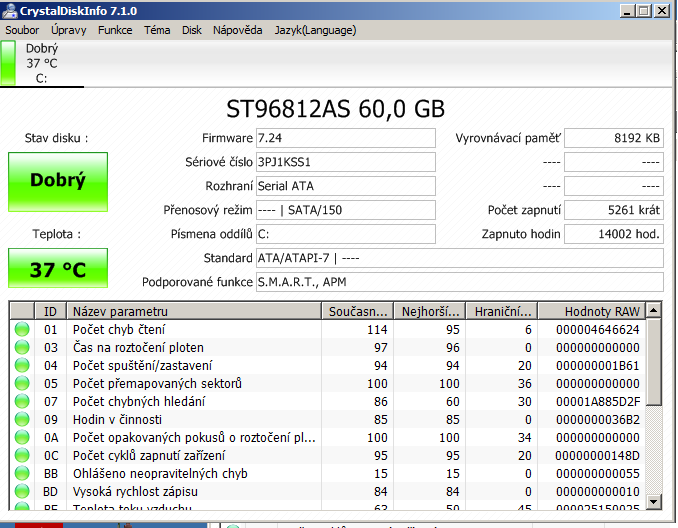Viewport: 678px width, 528px height.
Task: Click the Firmware value field 7.24
Action: pyautogui.click(x=345, y=138)
